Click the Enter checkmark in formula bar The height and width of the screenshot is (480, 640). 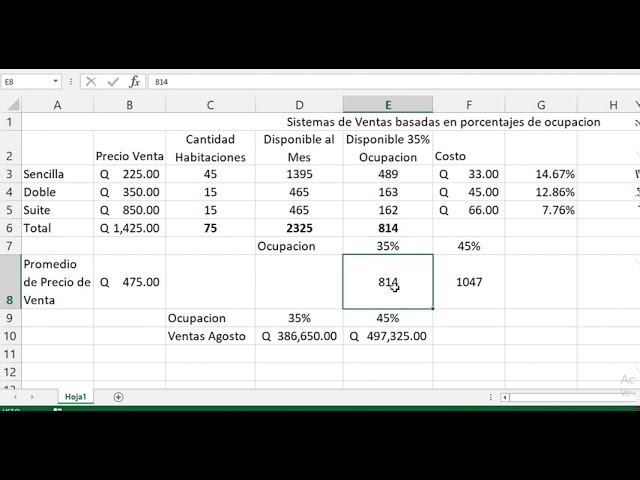pyautogui.click(x=112, y=81)
